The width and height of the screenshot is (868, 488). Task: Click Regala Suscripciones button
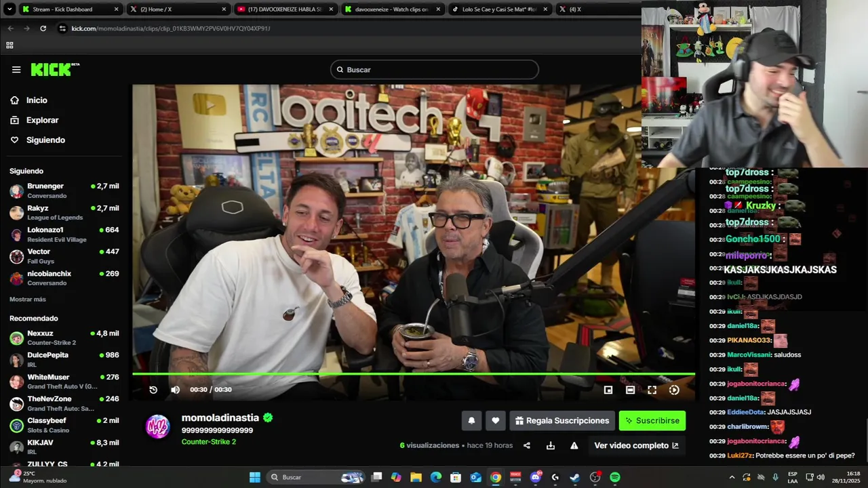click(x=562, y=421)
